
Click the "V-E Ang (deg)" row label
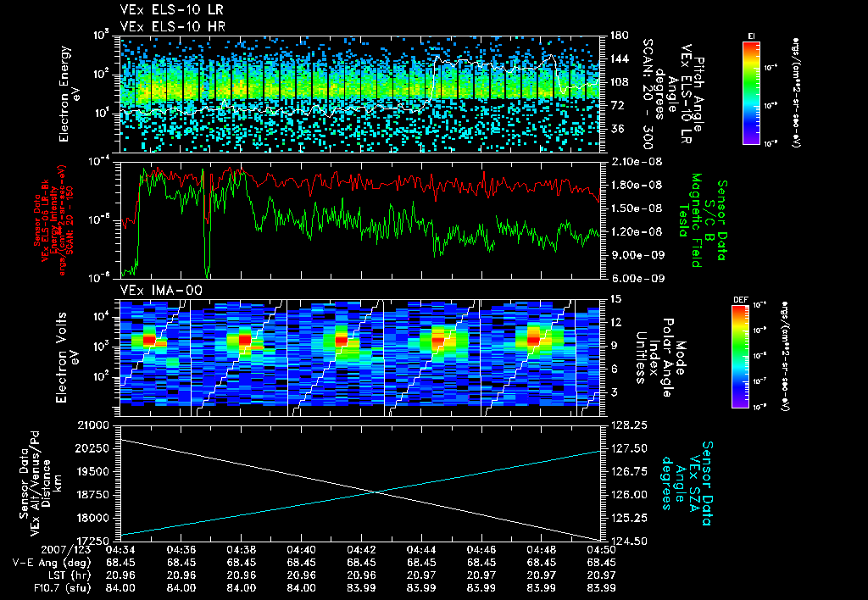click(52, 563)
